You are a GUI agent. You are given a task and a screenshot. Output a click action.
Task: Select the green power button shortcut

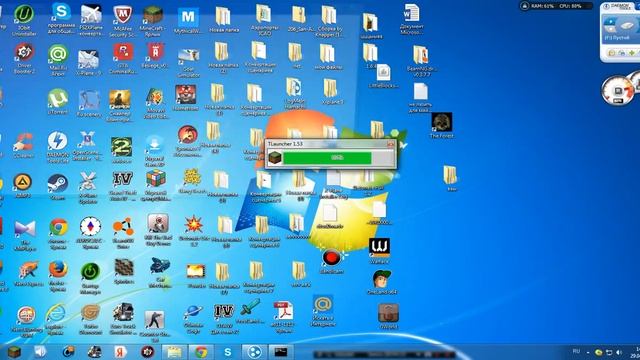pyautogui.click(x=90, y=271)
